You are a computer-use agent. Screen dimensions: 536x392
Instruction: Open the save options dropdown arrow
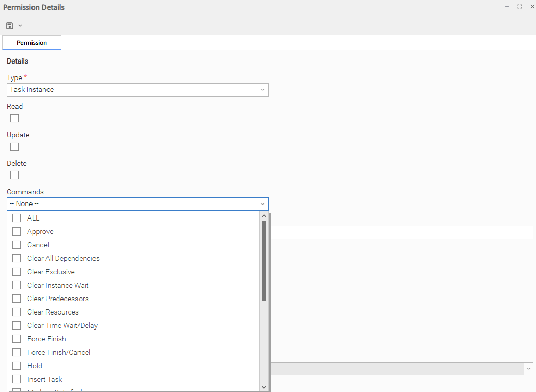pyautogui.click(x=20, y=26)
